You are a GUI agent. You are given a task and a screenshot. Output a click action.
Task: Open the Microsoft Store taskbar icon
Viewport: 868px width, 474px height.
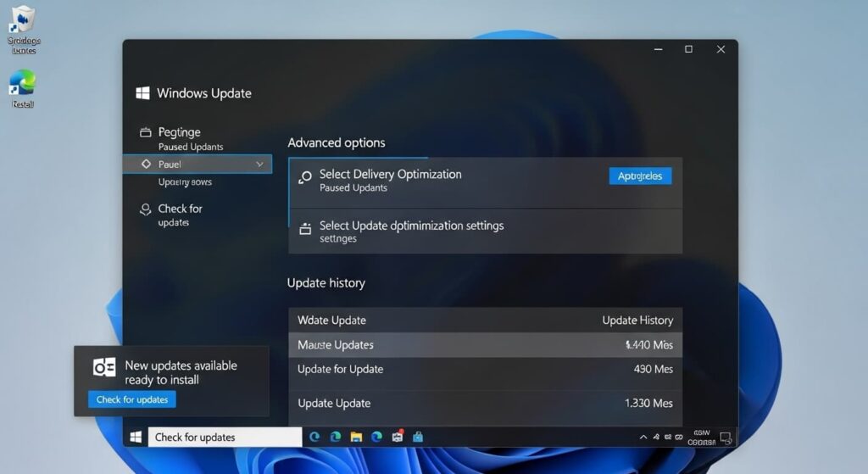pyautogui.click(x=418, y=437)
